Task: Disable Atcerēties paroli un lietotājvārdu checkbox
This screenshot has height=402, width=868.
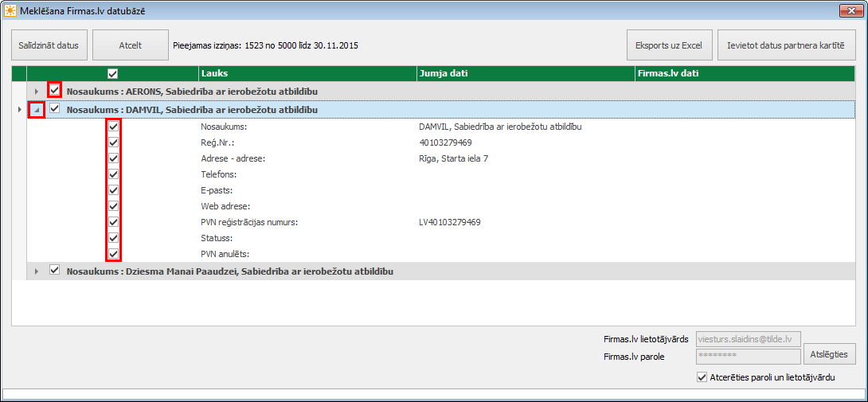Action: point(702,377)
